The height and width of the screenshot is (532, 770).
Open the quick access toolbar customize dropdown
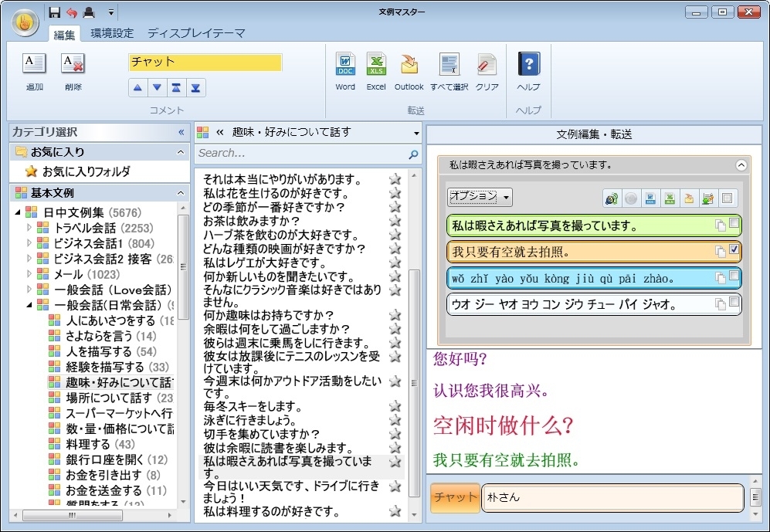coord(111,12)
